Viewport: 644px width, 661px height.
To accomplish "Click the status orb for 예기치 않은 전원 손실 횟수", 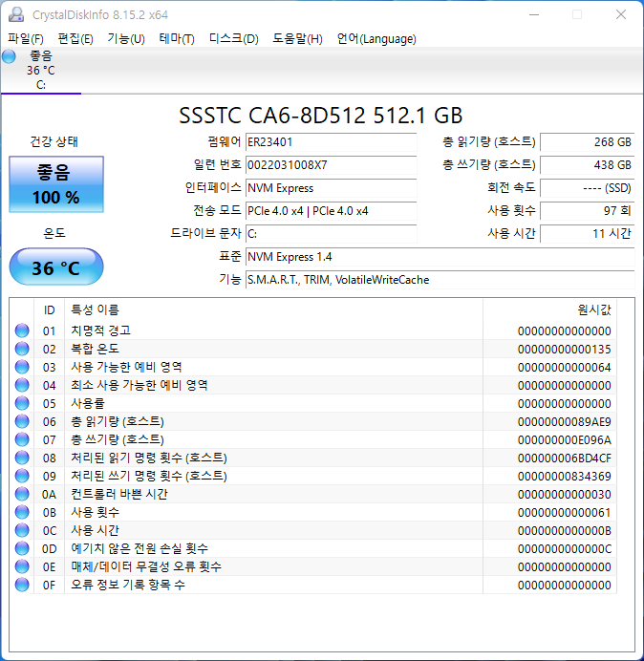I will 22,548.
